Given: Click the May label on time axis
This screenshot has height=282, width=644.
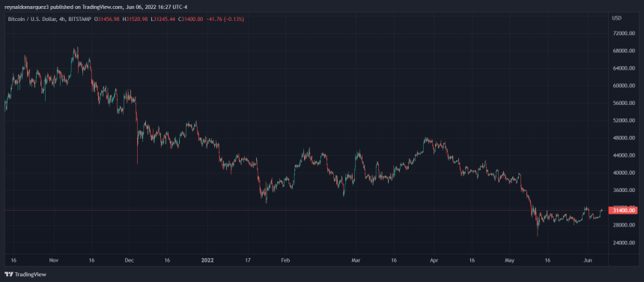Looking at the screenshot, I should 510,260.
